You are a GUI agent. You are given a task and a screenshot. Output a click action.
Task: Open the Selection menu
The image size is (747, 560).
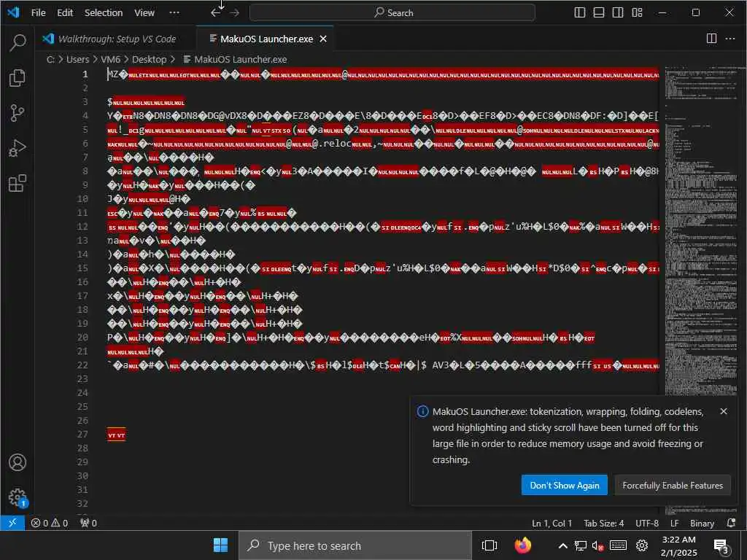104,13
